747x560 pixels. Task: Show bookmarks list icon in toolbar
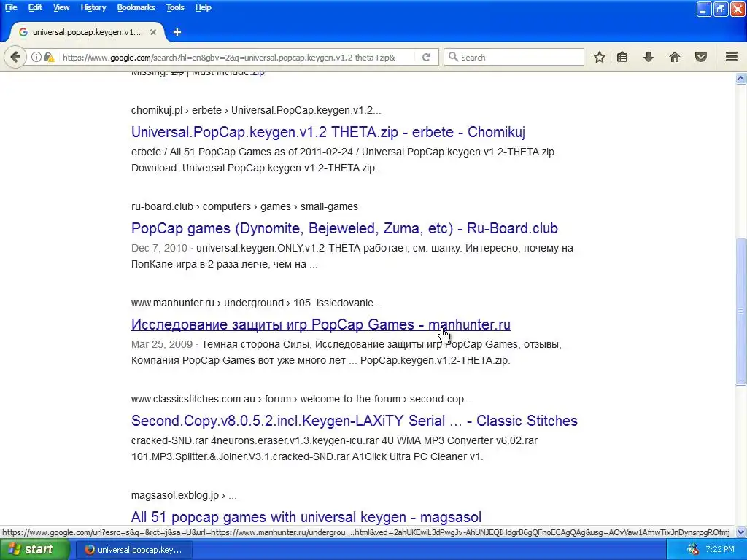[x=622, y=57]
